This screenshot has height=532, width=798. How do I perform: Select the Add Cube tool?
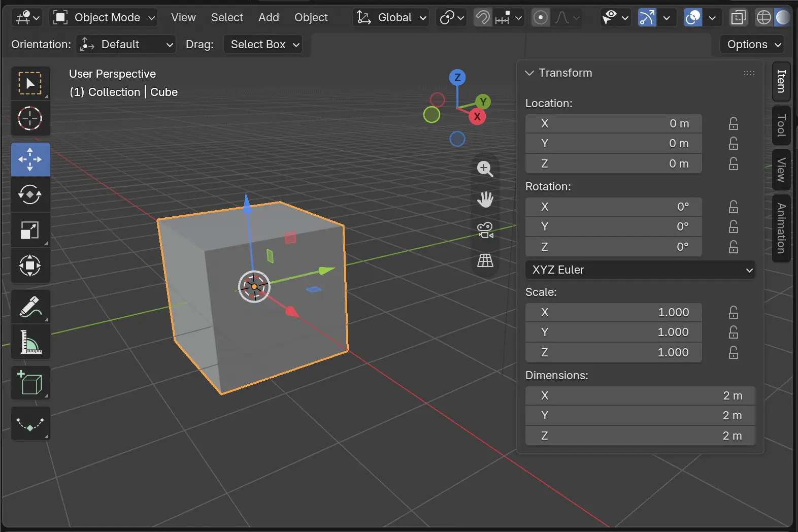click(x=30, y=383)
